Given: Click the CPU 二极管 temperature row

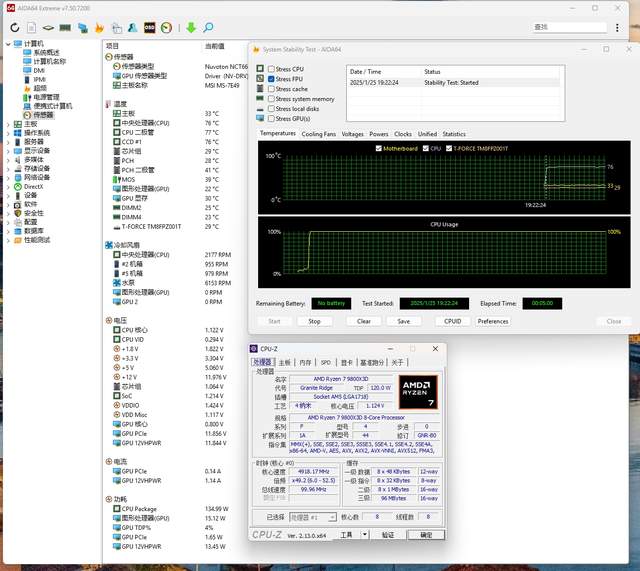Looking at the screenshot, I should [x=166, y=132].
